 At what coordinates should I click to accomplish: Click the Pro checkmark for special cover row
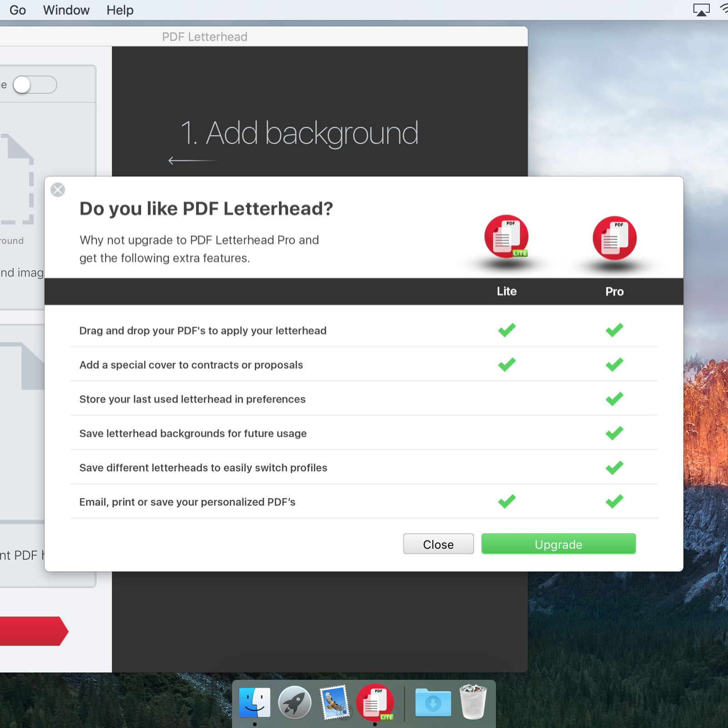(614, 364)
